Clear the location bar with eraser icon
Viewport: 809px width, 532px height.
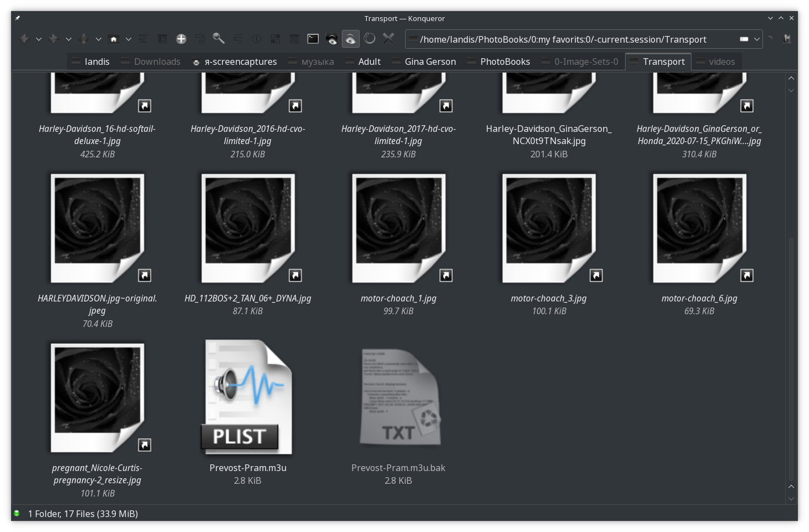(x=744, y=39)
